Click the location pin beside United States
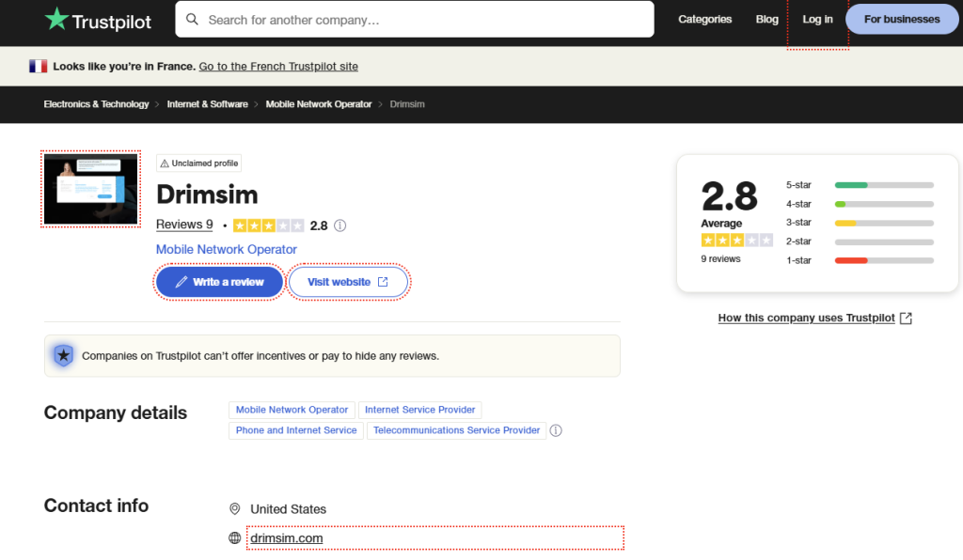The height and width of the screenshot is (560, 963). click(x=234, y=508)
